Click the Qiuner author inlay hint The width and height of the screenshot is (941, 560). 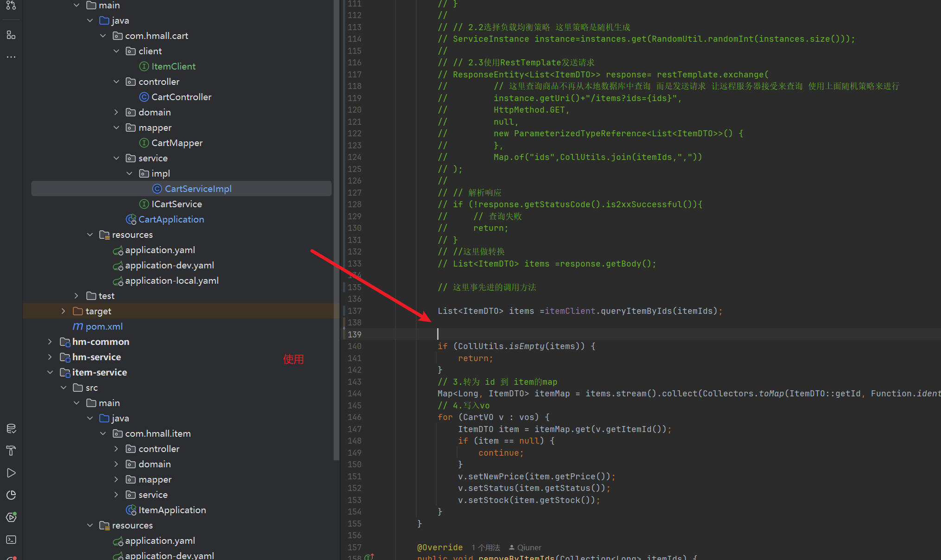525,547
